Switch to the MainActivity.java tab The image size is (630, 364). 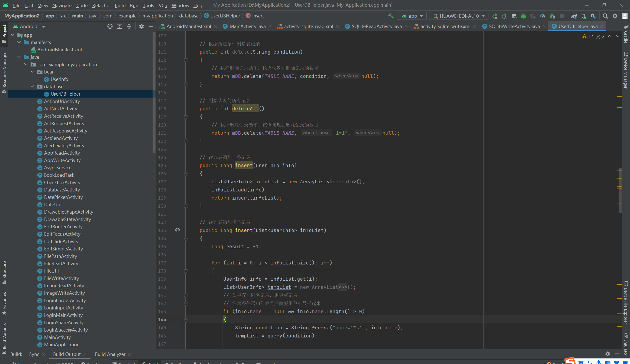click(247, 26)
